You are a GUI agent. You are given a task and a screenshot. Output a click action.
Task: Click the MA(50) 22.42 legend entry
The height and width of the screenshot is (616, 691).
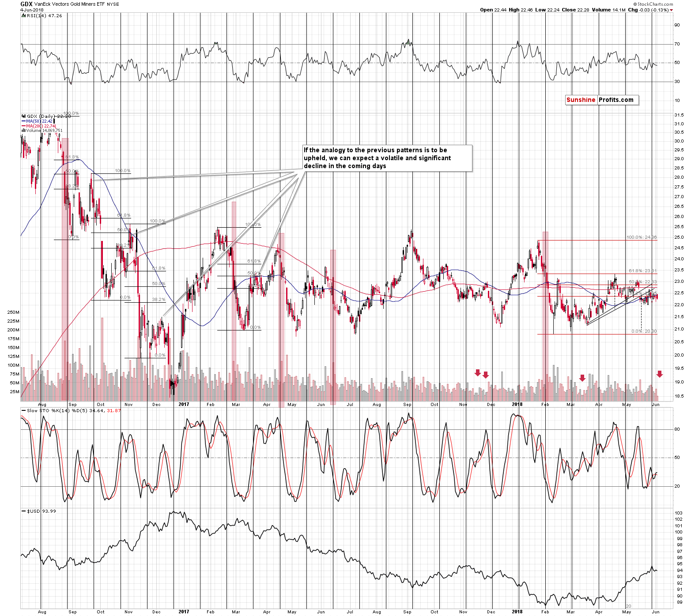(37, 121)
